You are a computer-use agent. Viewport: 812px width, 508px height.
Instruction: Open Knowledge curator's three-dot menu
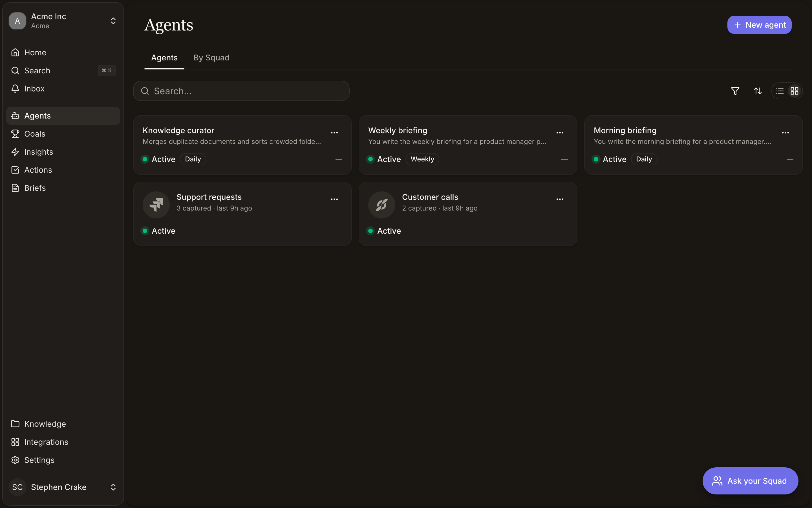click(x=334, y=133)
